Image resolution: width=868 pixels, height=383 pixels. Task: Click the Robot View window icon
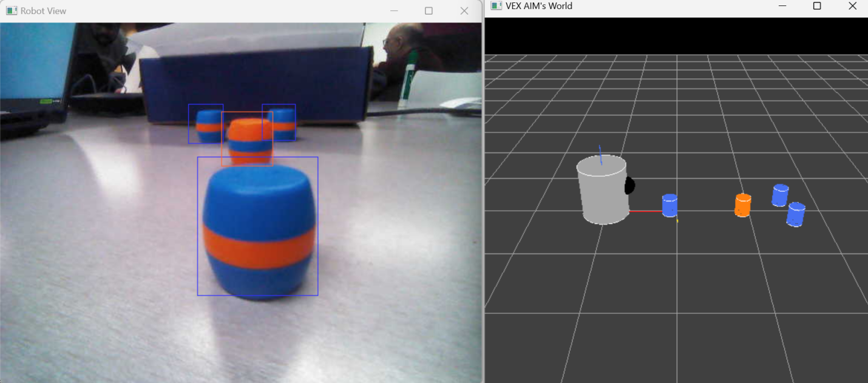[x=12, y=11]
